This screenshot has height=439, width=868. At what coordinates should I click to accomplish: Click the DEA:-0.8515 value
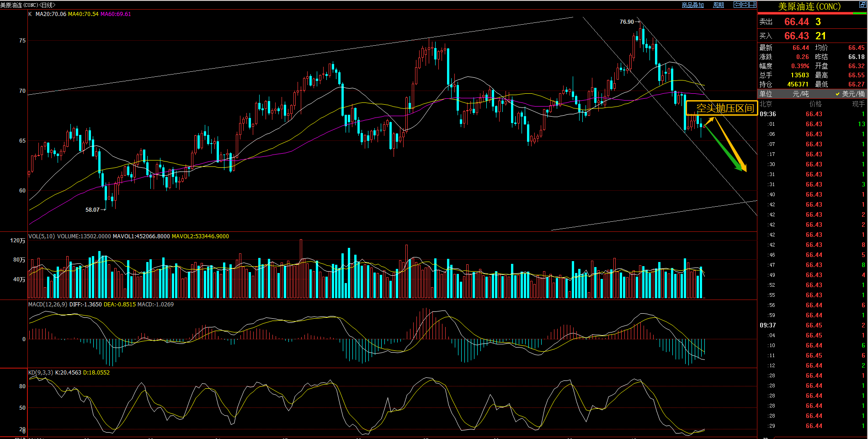point(120,305)
